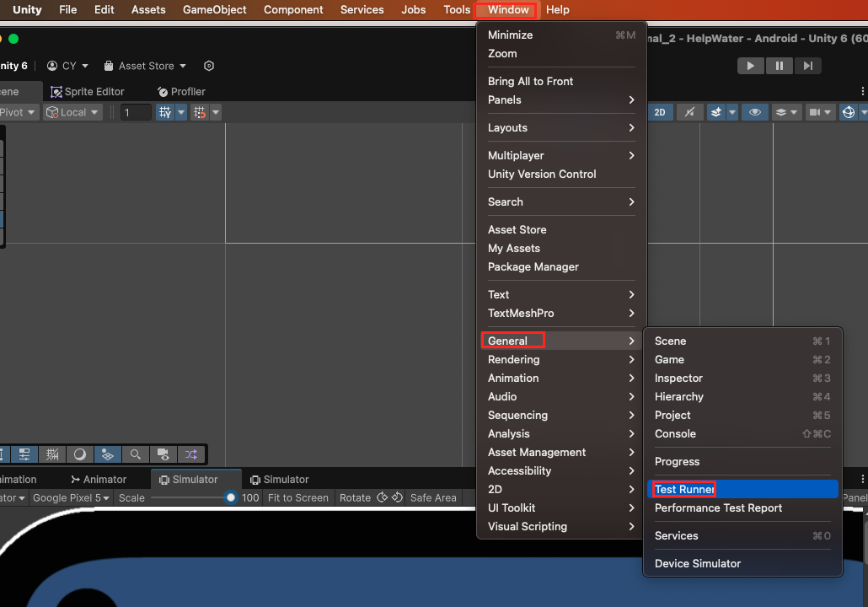Click the sliders overlay icon in bottom toolbar
Viewport: 868px width, 607px height.
[24, 454]
